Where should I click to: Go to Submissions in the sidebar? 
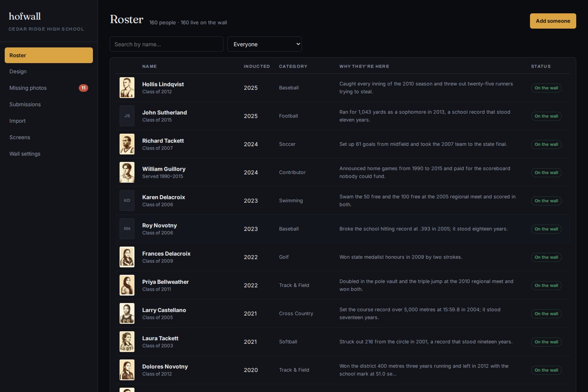point(49,104)
